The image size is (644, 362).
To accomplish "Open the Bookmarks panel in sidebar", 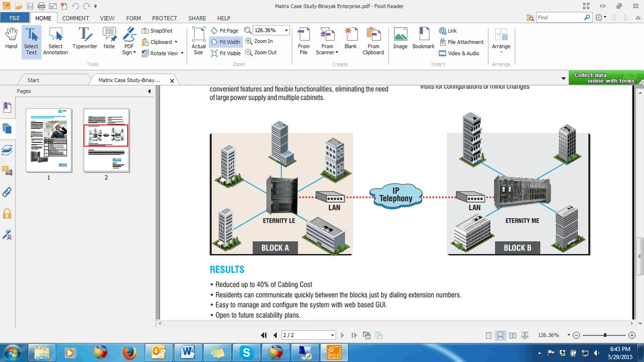I will tap(7, 107).
